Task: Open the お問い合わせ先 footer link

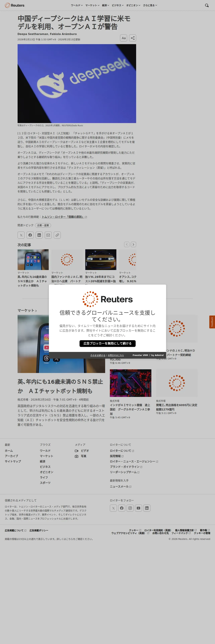Action: pos(160,533)
